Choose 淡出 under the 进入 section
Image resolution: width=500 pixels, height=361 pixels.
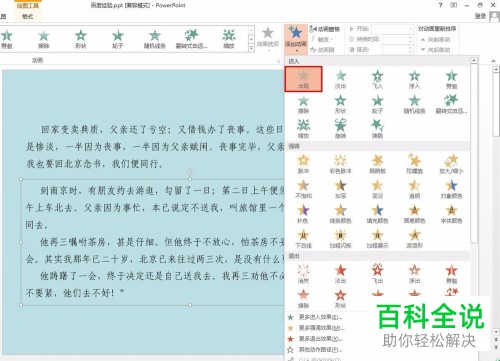click(x=340, y=79)
